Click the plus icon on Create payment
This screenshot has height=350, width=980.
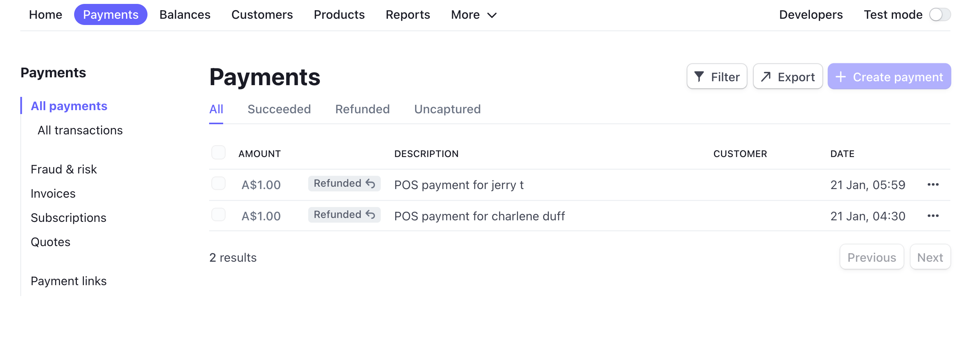click(x=841, y=77)
